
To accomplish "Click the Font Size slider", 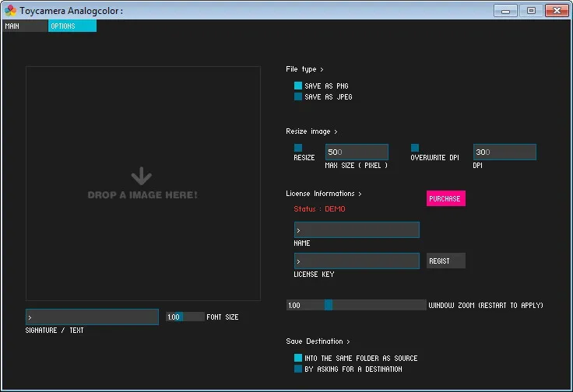I will coord(185,317).
